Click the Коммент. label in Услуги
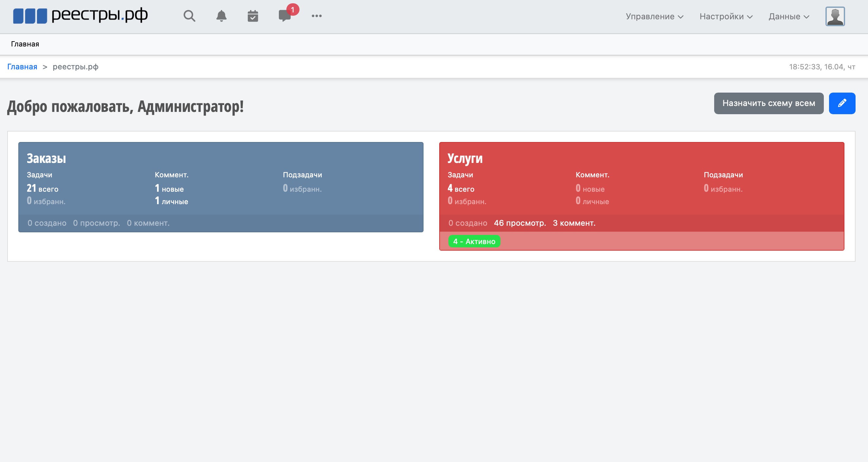This screenshot has width=868, height=462. tap(592, 175)
